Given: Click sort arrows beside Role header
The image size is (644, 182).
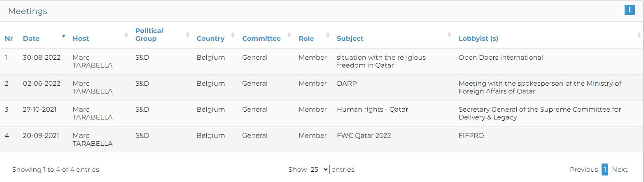Looking at the screenshot, I should tap(328, 35).
